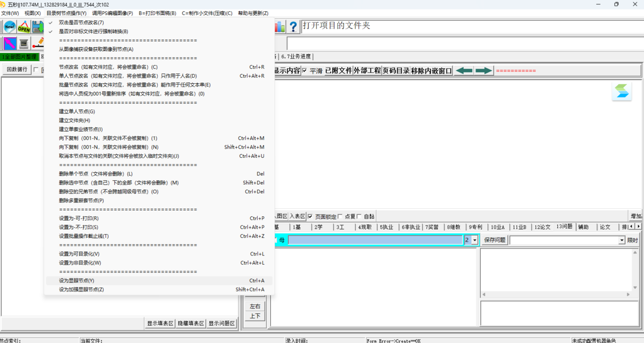Click the 保存问题 button
Viewport: 644px width, 343px height.
(x=494, y=240)
